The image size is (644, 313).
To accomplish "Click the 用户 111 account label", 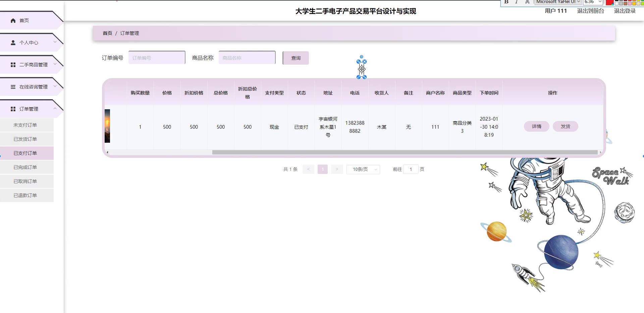I will point(556,11).
